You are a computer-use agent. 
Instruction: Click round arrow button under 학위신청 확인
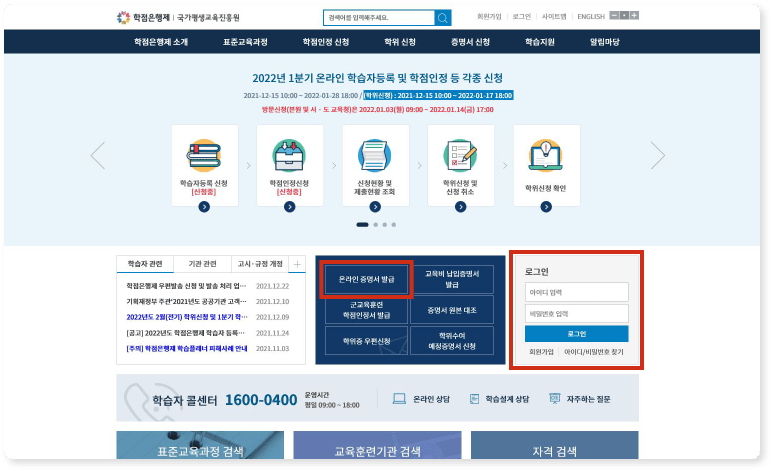pyautogui.click(x=546, y=207)
